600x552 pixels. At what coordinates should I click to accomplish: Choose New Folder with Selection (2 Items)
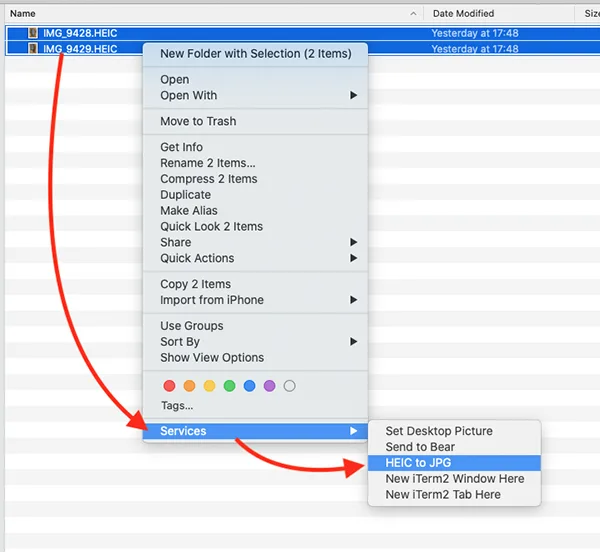256,54
